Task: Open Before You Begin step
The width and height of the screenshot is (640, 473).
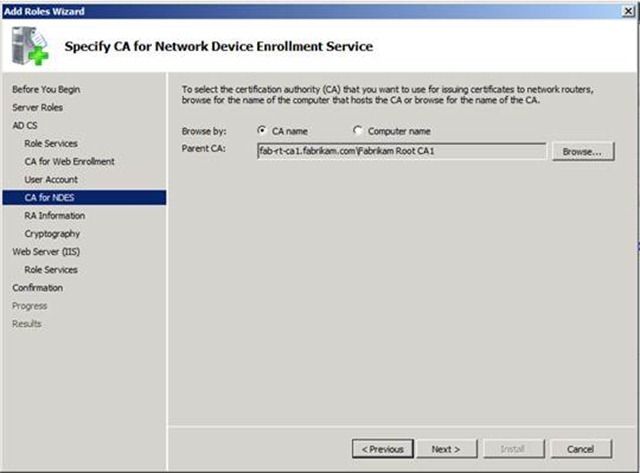Action: point(46,89)
